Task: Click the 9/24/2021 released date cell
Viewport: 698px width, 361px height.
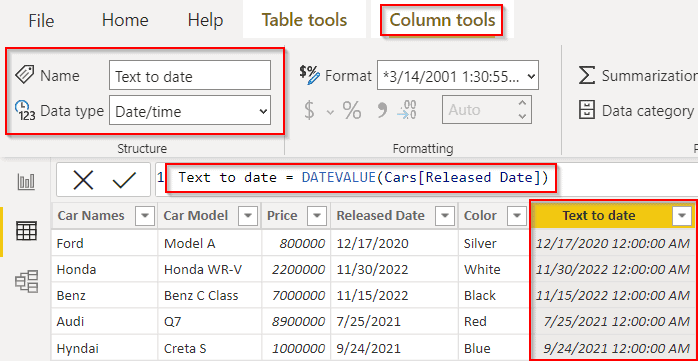Action: coord(394,348)
